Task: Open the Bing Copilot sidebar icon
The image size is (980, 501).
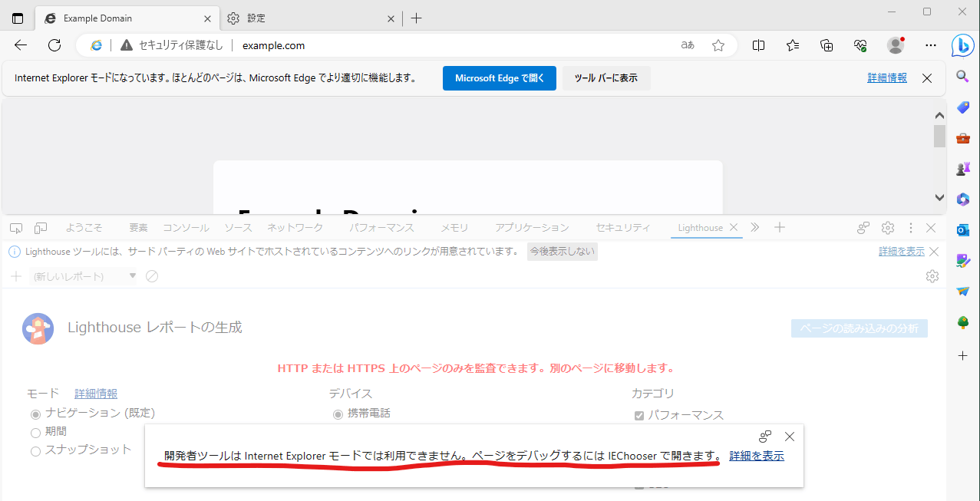Action: pos(963,44)
